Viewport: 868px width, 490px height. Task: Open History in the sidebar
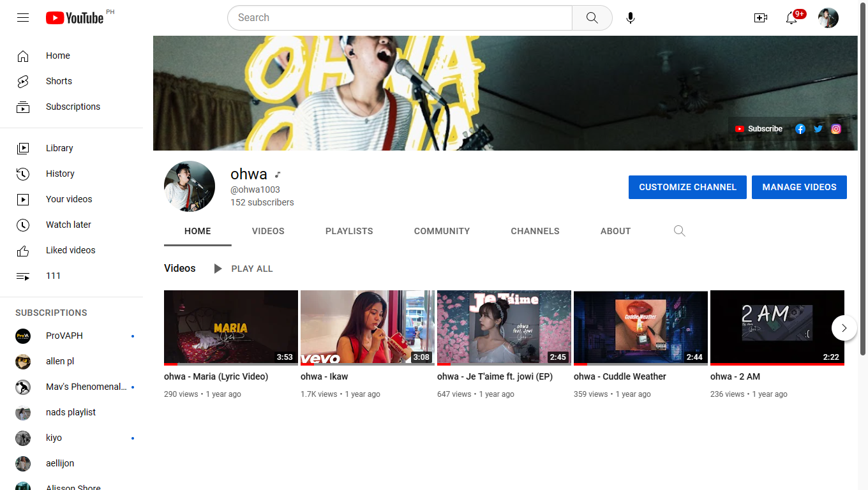coord(71,174)
